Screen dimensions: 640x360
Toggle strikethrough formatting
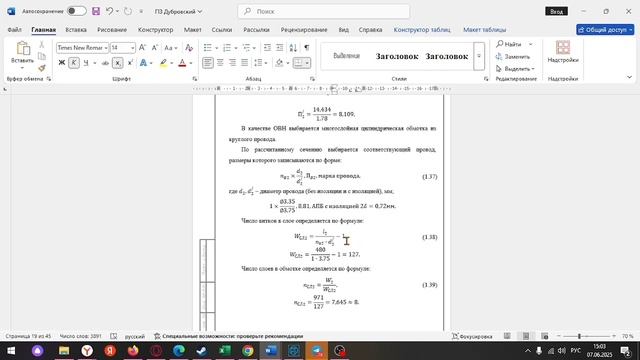click(105, 63)
